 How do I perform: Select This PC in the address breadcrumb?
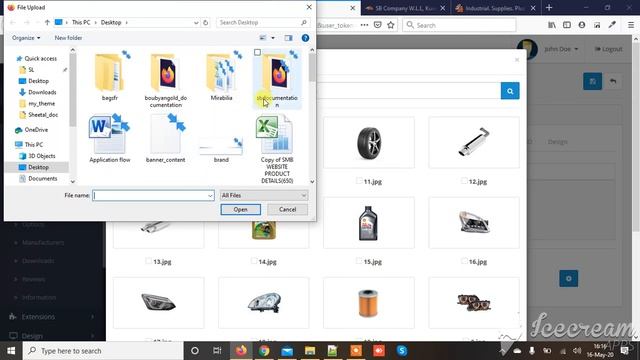pos(81,22)
